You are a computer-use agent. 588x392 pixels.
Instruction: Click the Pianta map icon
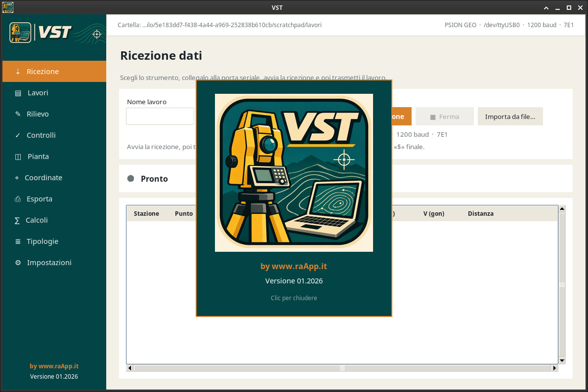pyautogui.click(x=18, y=157)
